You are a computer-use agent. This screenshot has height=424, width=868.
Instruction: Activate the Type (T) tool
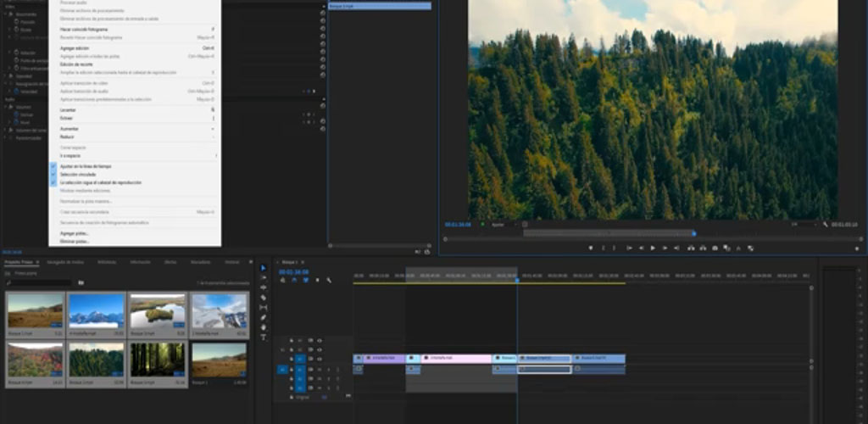tap(263, 338)
